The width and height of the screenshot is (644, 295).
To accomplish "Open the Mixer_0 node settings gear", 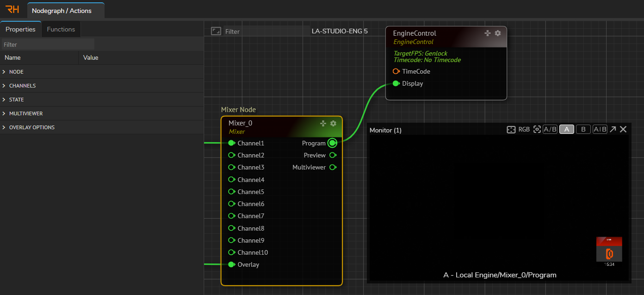I will tap(333, 123).
